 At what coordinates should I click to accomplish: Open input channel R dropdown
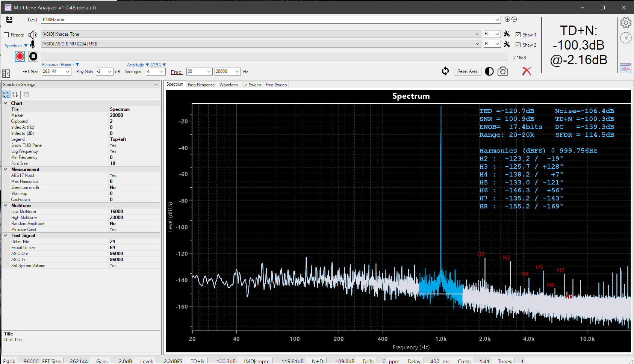(497, 44)
